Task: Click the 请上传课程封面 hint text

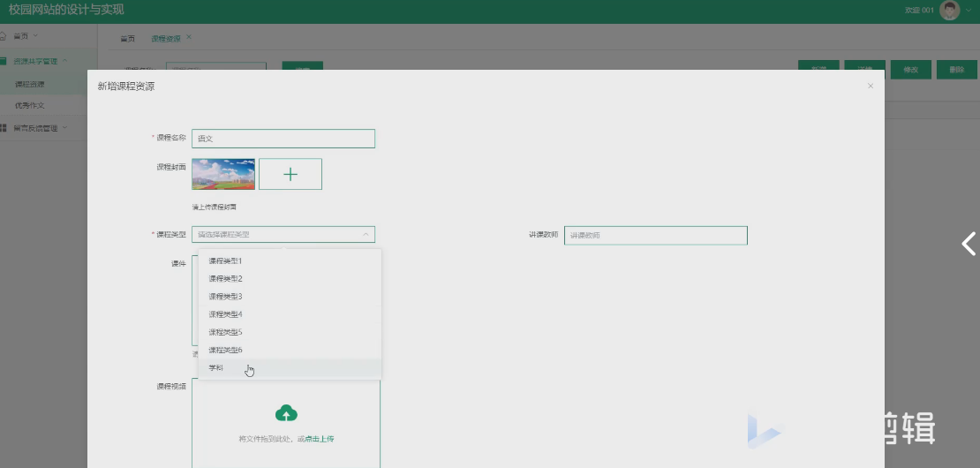Action: coord(215,207)
